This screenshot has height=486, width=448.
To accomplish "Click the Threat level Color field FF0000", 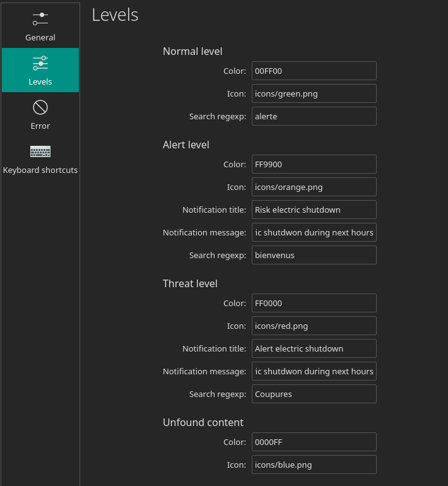I will point(314,303).
